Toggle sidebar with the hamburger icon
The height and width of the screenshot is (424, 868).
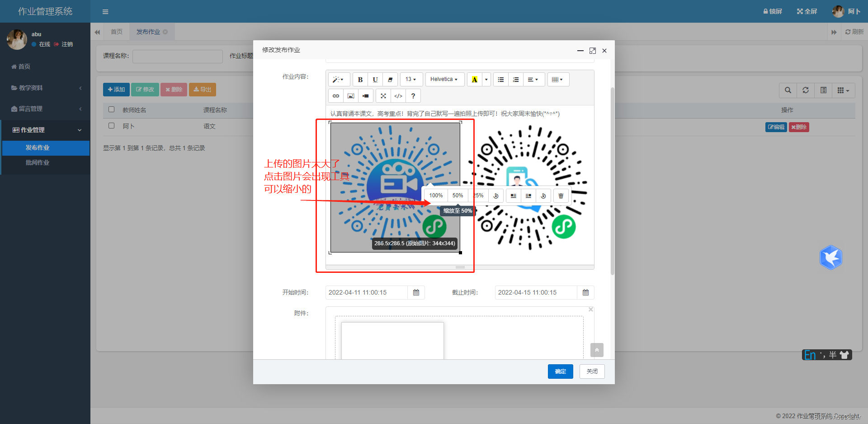pyautogui.click(x=105, y=12)
